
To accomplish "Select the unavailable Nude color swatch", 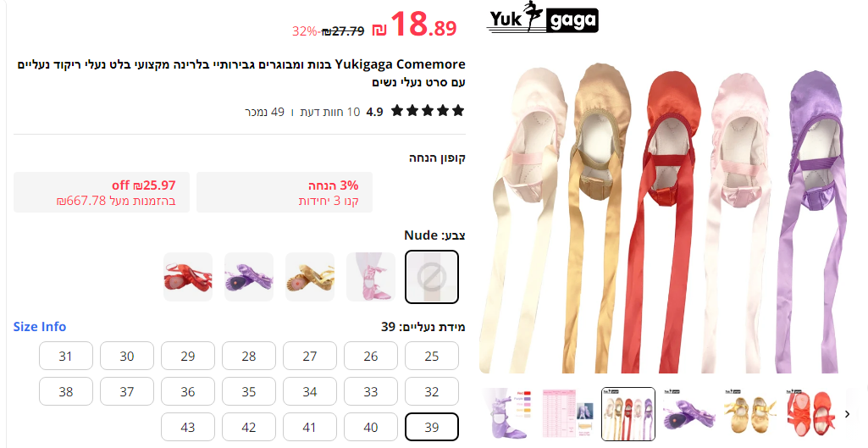I will (432, 277).
